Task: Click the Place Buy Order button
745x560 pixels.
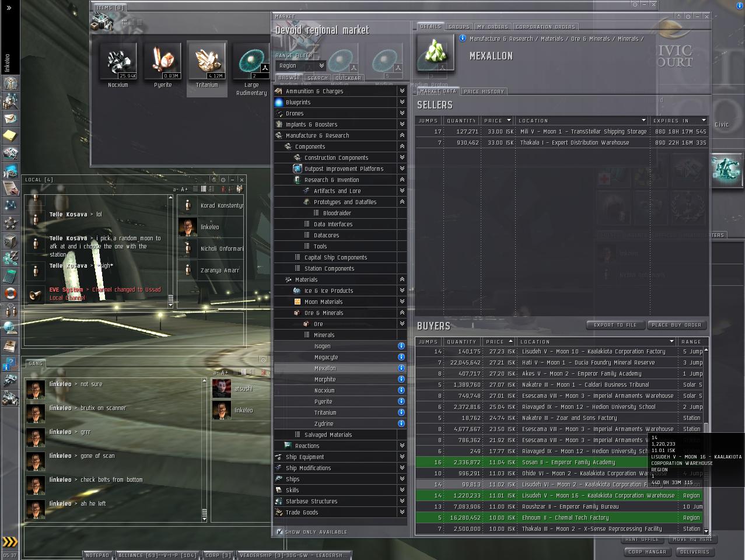Action: 676,325
